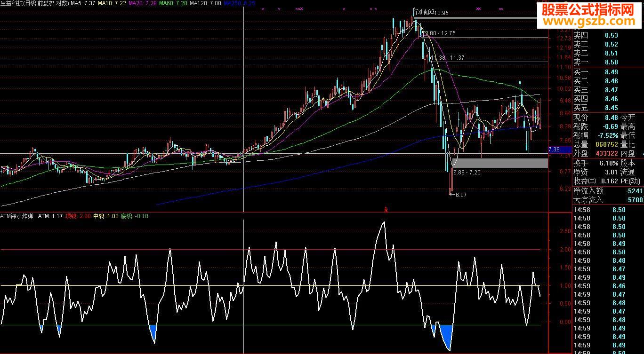Click the triple purple x event marker
Viewport: 644px width, 354px height.
[299, 9]
